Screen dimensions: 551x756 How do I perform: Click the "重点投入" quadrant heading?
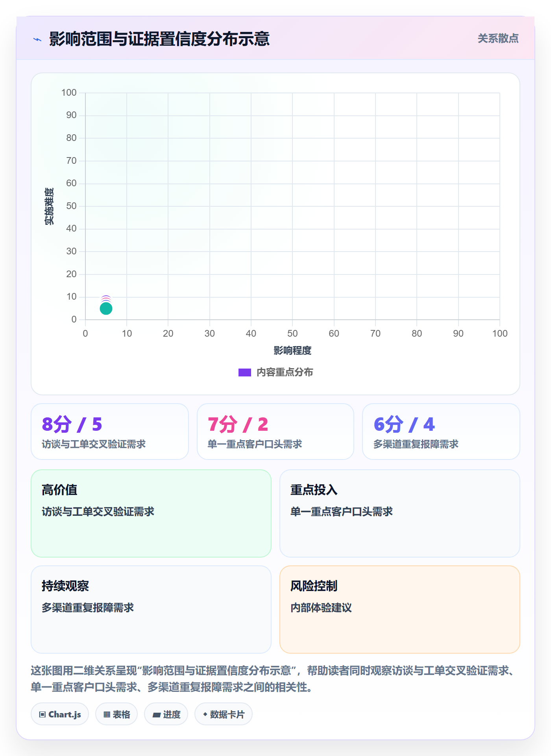click(314, 490)
